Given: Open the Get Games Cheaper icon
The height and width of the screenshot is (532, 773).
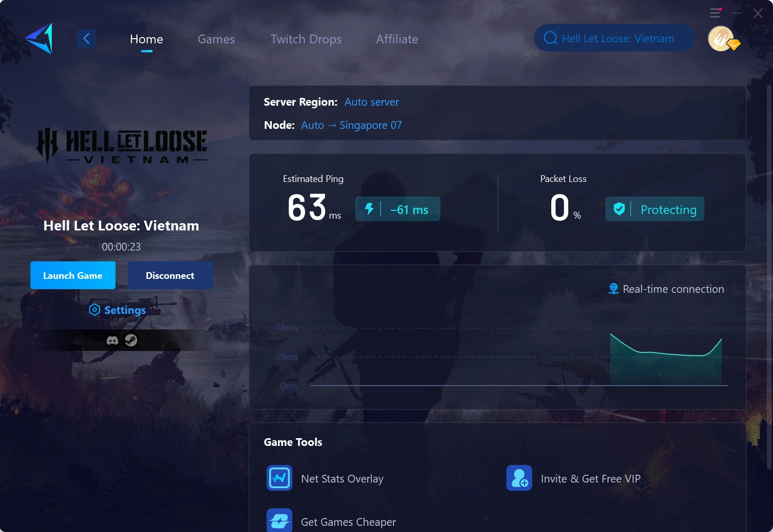Looking at the screenshot, I should [279, 520].
